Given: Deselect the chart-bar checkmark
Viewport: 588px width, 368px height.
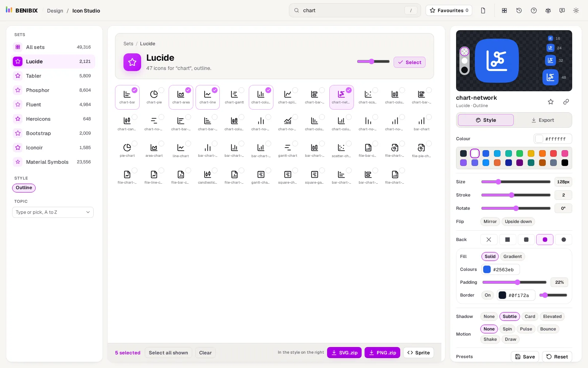Looking at the screenshot, I should click(x=135, y=90).
